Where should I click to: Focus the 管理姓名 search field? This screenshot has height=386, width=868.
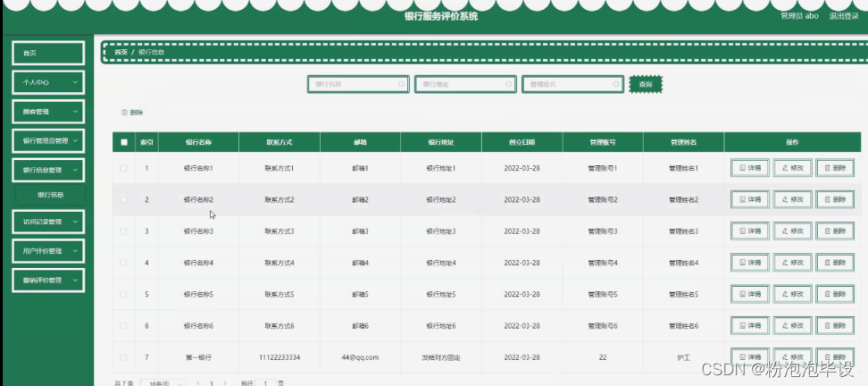click(x=573, y=84)
